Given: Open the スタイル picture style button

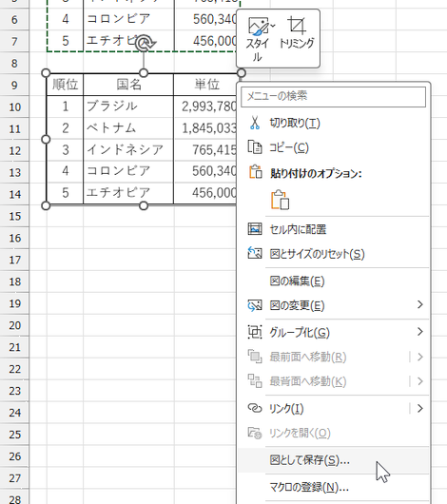Looking at the screenshot, I should pos(260,39).
